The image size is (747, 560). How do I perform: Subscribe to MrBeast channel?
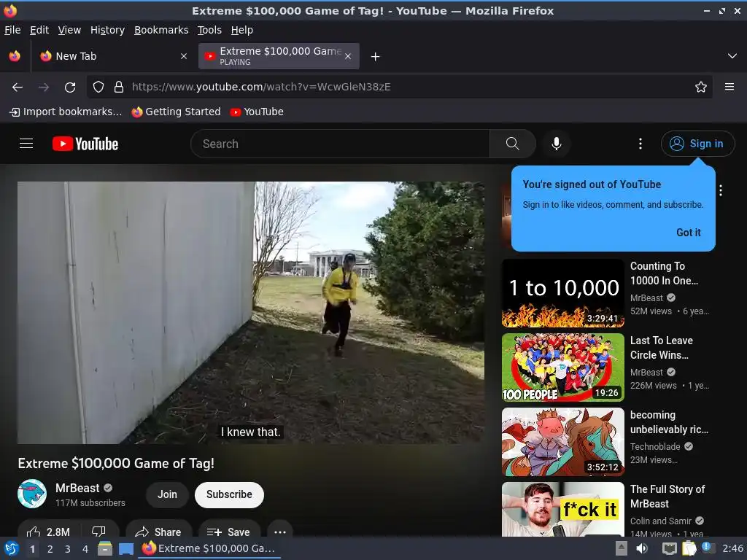click(x=229, y=494)
